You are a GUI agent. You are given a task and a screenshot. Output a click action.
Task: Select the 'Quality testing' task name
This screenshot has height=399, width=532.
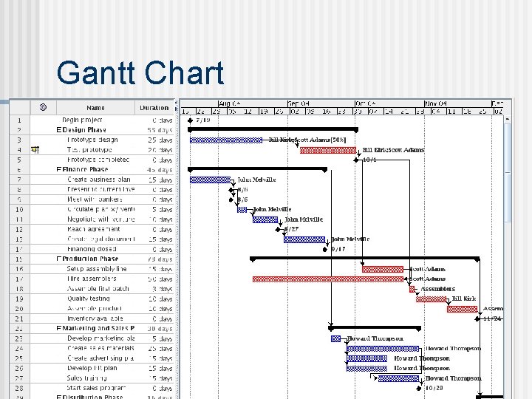88,299
